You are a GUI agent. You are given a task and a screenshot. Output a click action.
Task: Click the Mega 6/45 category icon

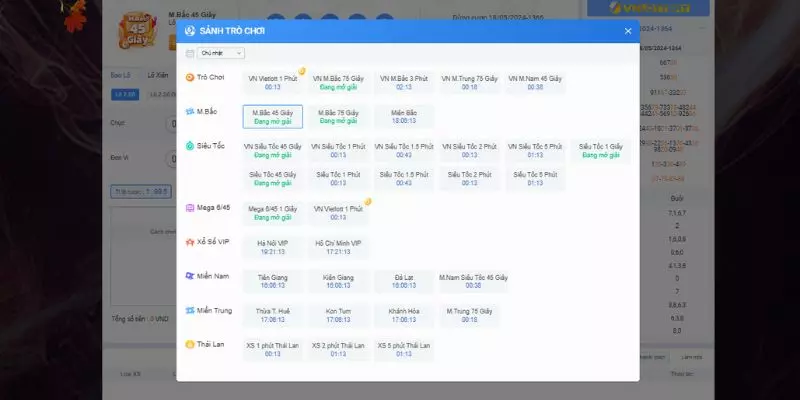pos(190,208)
